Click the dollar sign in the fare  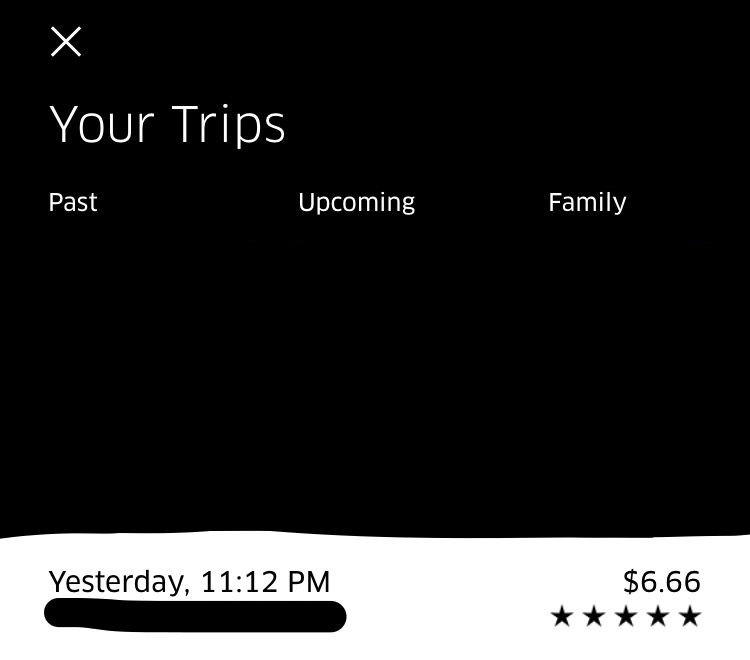point(630,581)
